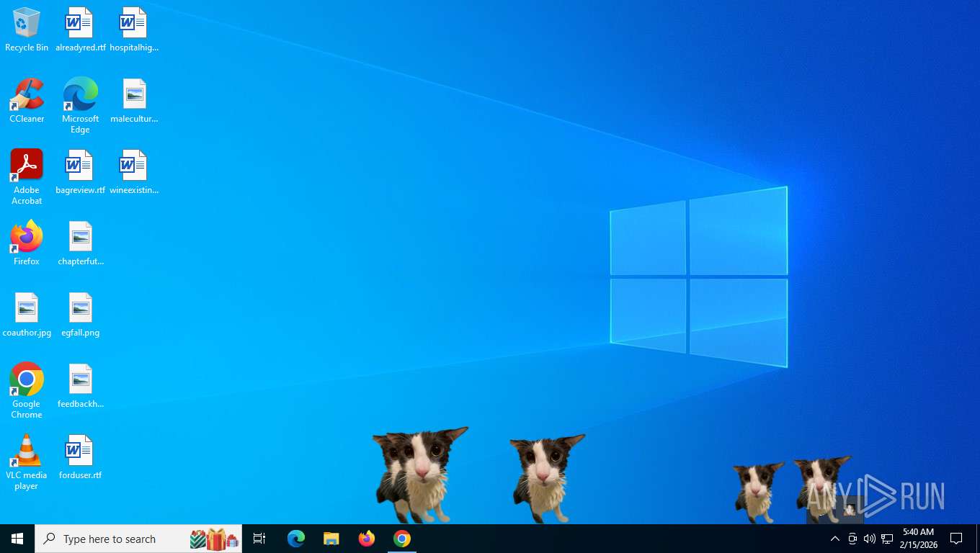This screenshot has width=980, height=553.
Task: Select the Google Chrome desktop shortcut
Action: [x=27, y=391]
